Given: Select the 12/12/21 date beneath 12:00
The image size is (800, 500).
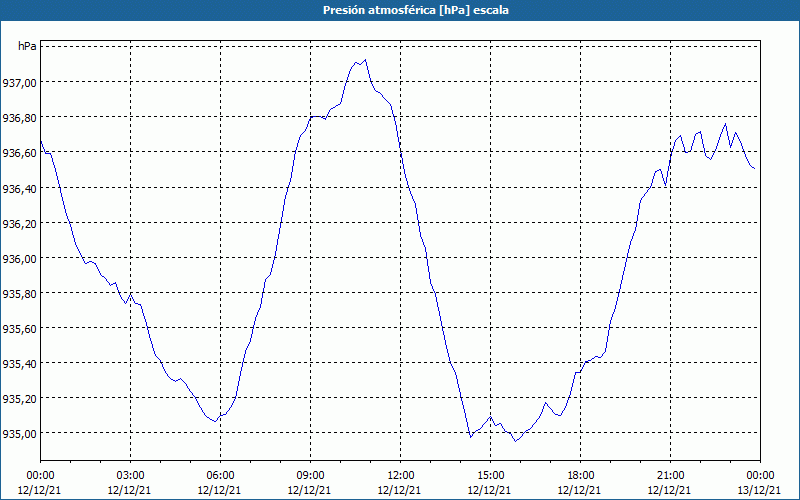Looking at the screenshot, I should pos(400,490).
